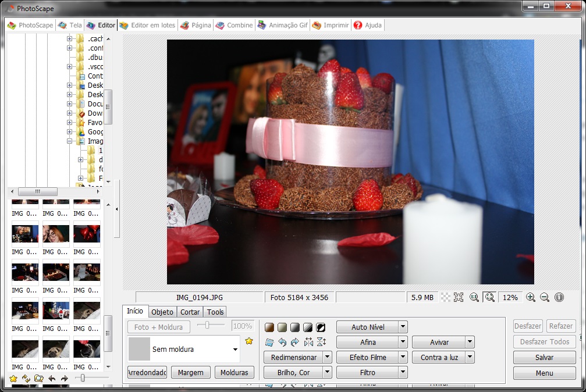Click the zoom-in magnifier with plus icon
Viewport: 586px width, 392px height.
pyautogui.click(x=530, y=297)
